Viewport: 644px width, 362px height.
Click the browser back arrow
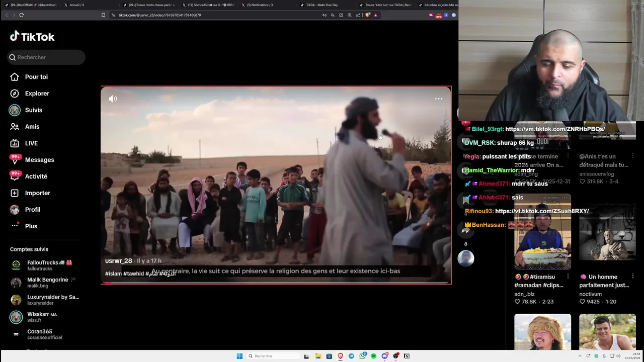[x=7, y=15]
